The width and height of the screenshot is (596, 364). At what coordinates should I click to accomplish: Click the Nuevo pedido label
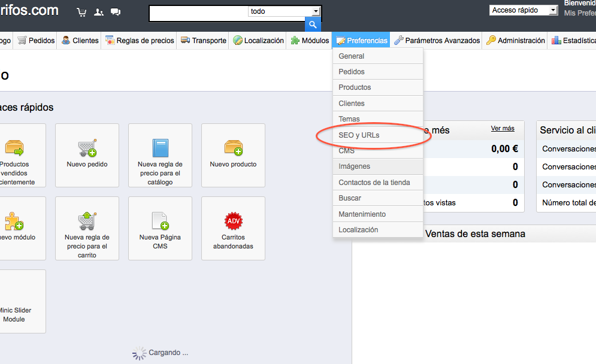(x=87, y=164)
